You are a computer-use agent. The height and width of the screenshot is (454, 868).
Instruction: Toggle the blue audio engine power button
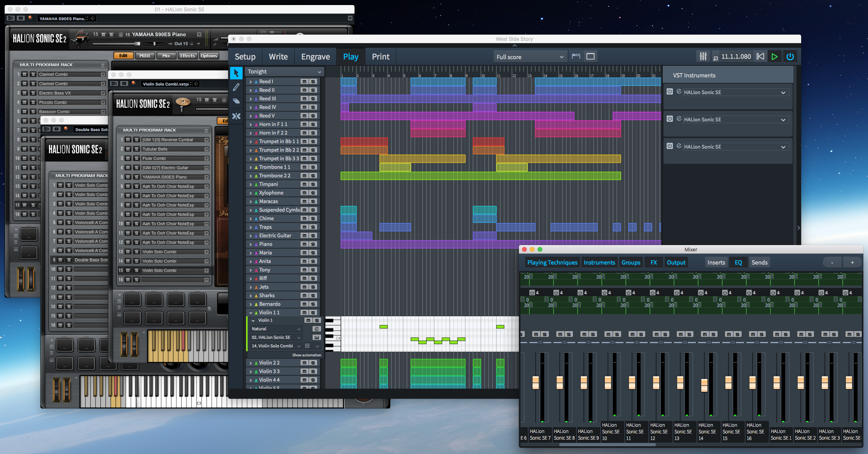(790, 56)
